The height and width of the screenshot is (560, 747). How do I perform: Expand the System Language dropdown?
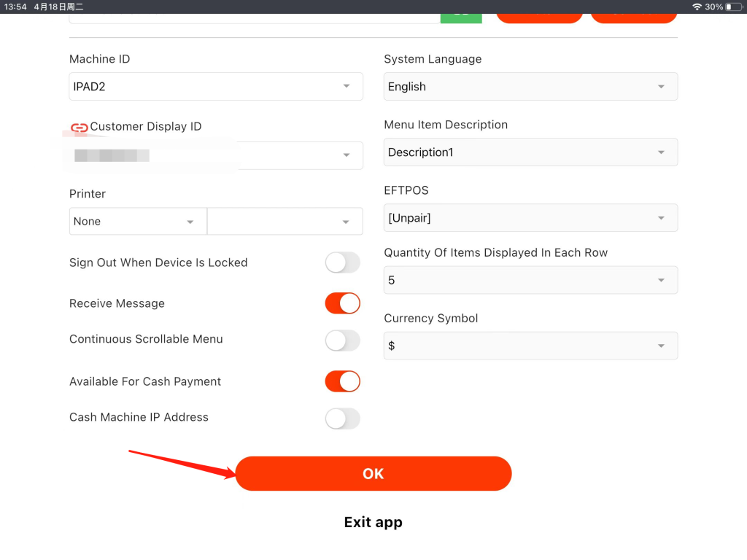click(x=530, y=87)
